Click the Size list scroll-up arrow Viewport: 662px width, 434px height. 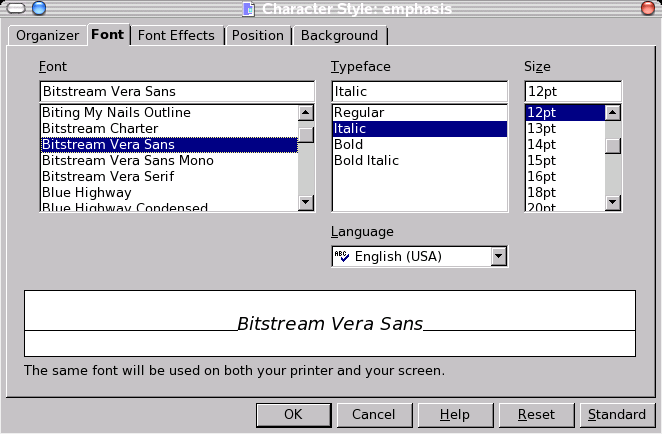[x=613, y=113]
